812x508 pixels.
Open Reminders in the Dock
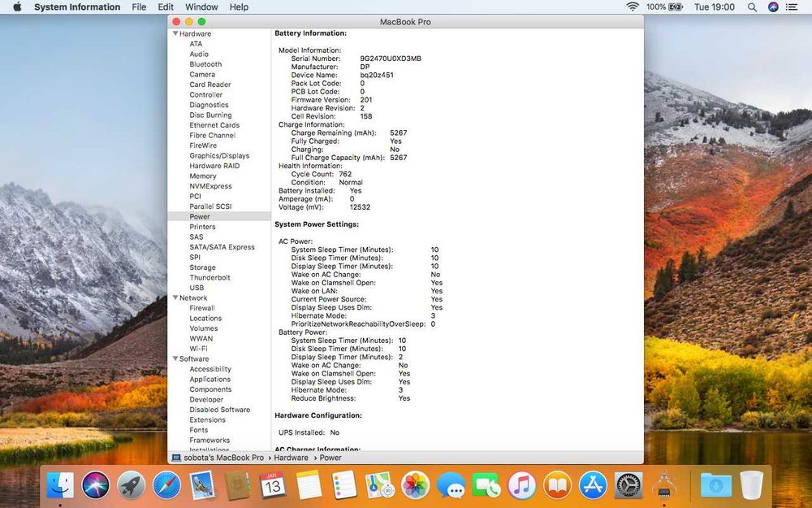pyautogui.click(x=344, y=486)
